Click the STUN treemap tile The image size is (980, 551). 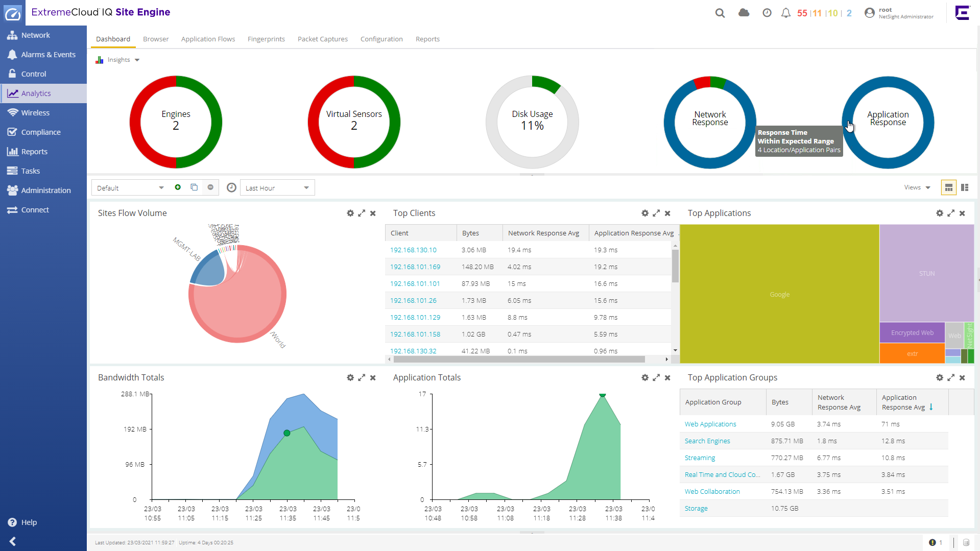927,273
